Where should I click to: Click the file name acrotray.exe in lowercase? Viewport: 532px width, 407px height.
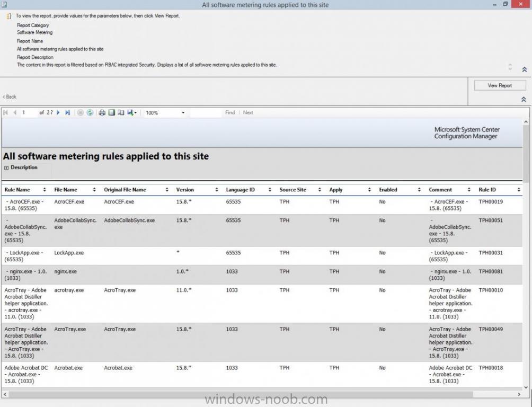point(69,290)
